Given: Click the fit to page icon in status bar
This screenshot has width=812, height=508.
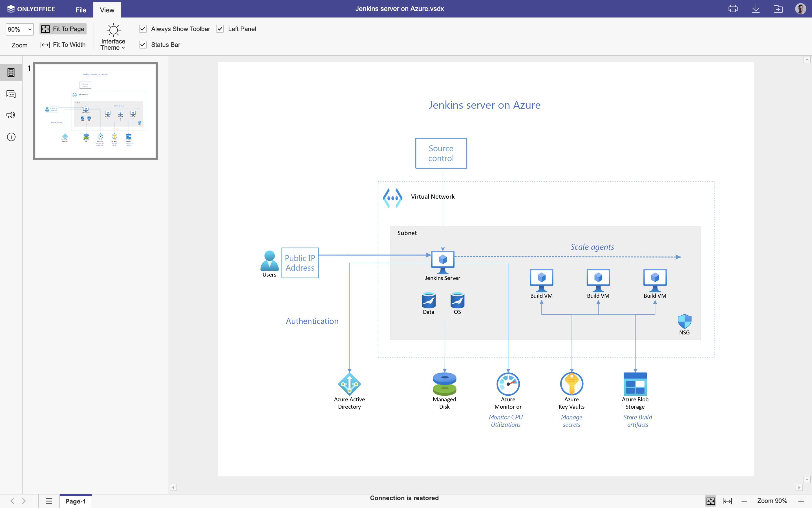Looking at the screenshot, I should click(x=711, y=501).
